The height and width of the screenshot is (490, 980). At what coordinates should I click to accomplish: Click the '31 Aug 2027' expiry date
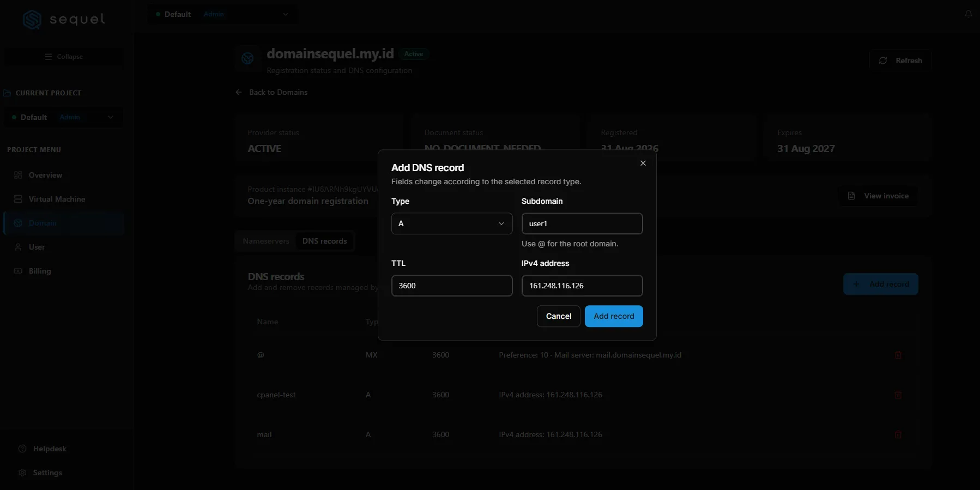coord(806,149)
